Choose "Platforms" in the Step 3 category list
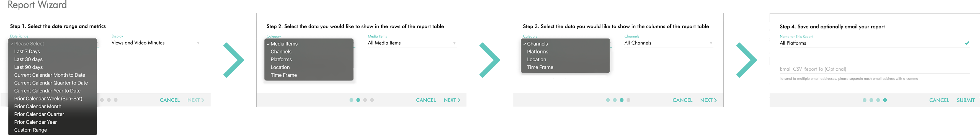The height and width of the screenshot is (135, 980). point(537,52)
